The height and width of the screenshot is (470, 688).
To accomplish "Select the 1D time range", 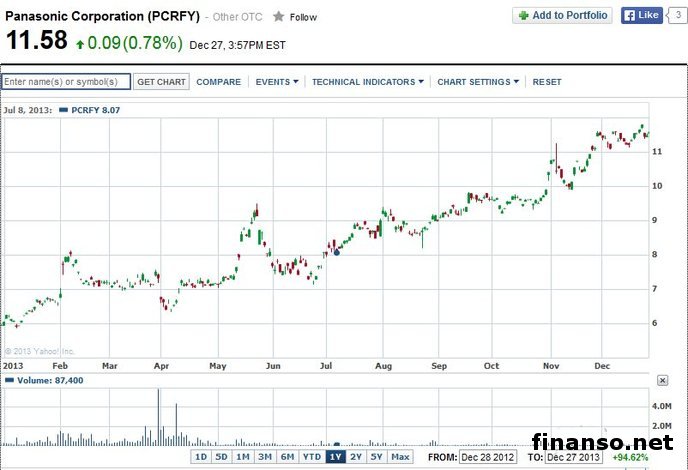I will (x=200, y=457).
